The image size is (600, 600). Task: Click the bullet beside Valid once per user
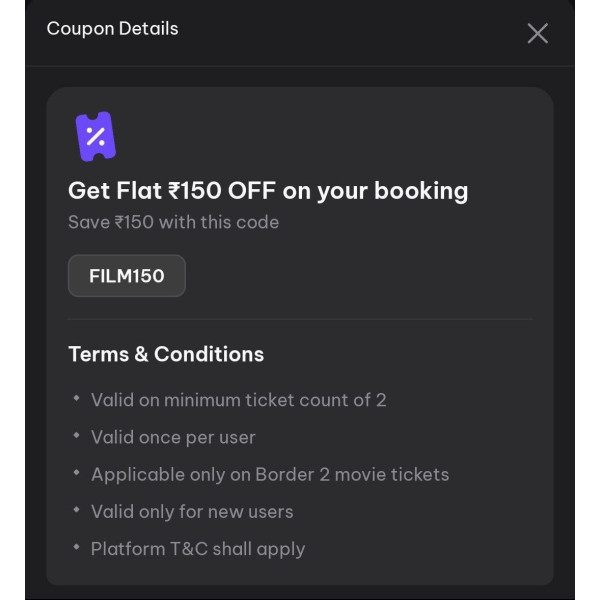[76, 436]
